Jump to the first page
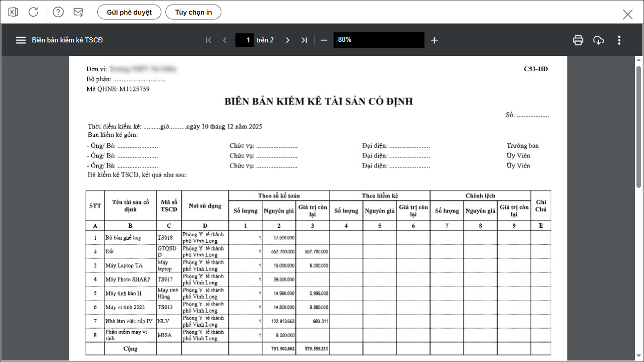 (x=209, y=40)
